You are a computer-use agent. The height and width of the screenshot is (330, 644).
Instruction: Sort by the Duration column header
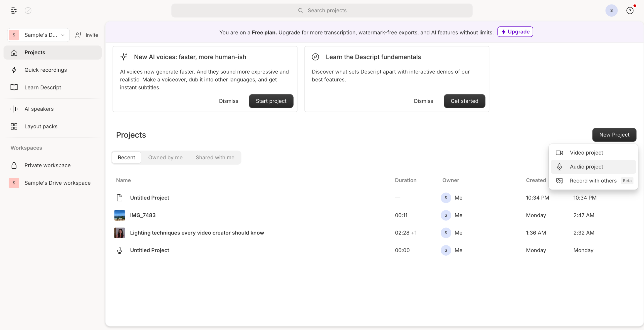click(406, 180)
